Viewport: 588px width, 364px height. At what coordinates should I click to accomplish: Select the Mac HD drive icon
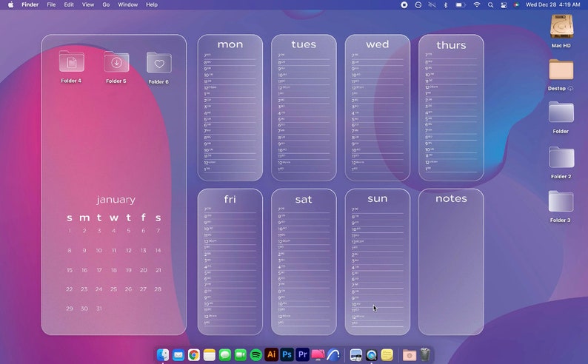coord(561,27)
